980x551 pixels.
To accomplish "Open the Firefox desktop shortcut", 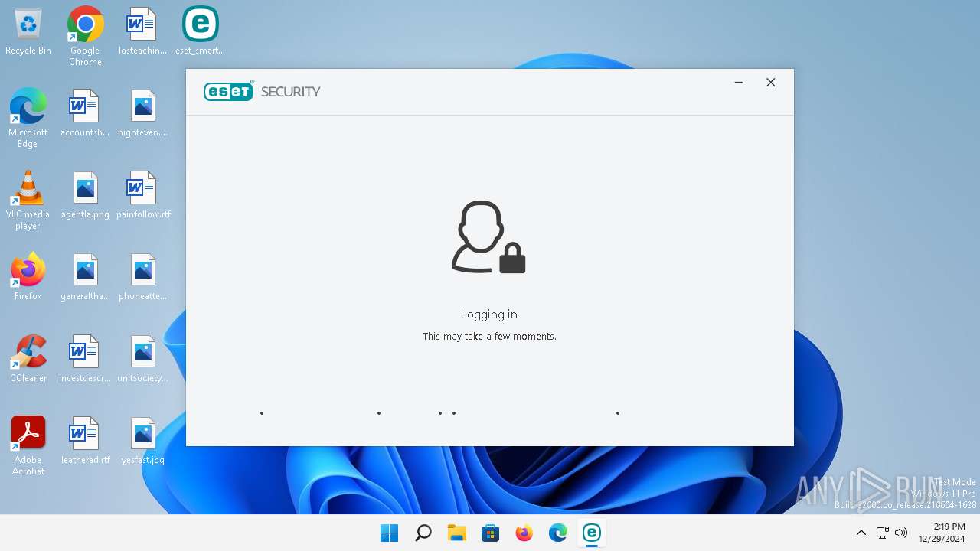I will [28, 277].
